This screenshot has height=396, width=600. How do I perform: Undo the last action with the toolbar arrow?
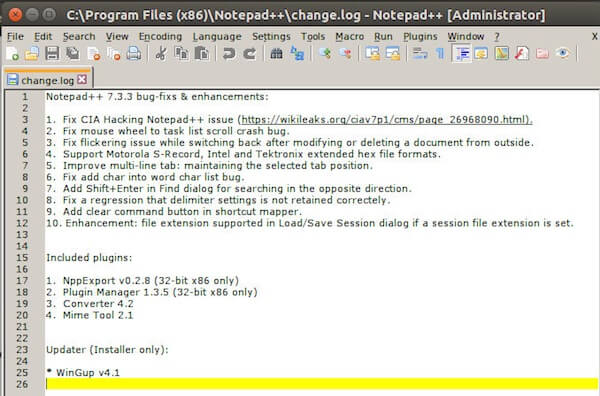(229, 54)
